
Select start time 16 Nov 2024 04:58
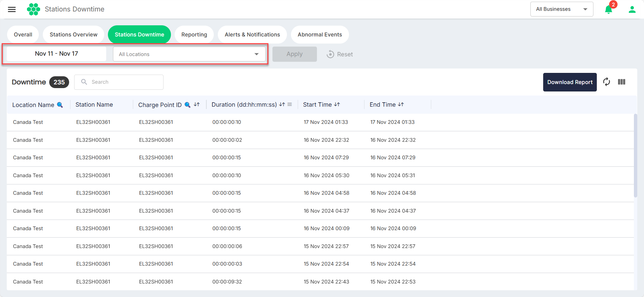[326, 193]
